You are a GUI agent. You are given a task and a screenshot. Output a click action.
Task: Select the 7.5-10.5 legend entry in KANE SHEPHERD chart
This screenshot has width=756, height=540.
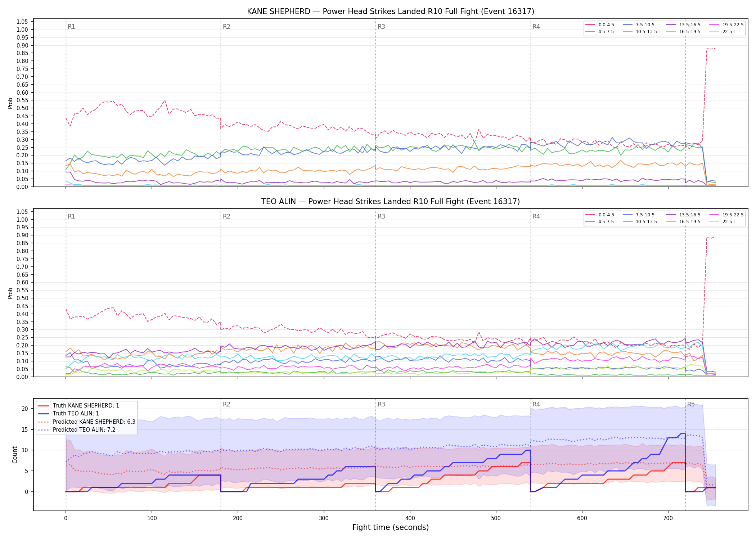pyautogui.click(x=639, y=25)
